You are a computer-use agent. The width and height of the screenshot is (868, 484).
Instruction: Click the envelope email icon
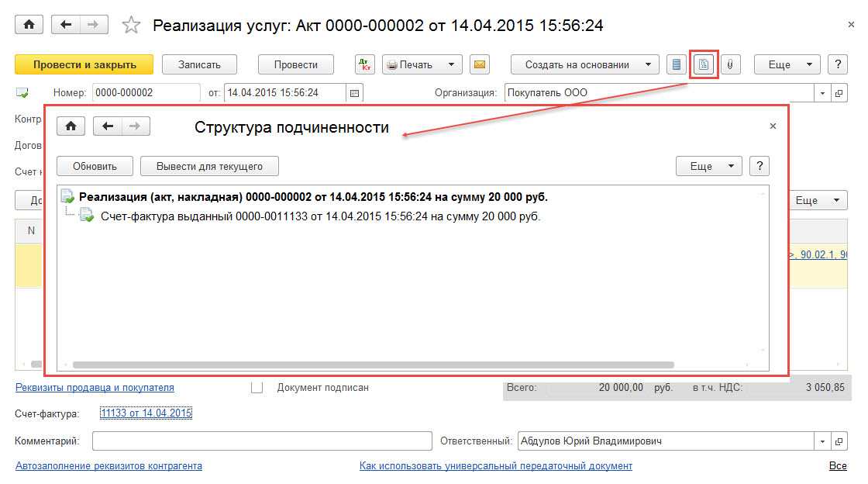(480, 64)
